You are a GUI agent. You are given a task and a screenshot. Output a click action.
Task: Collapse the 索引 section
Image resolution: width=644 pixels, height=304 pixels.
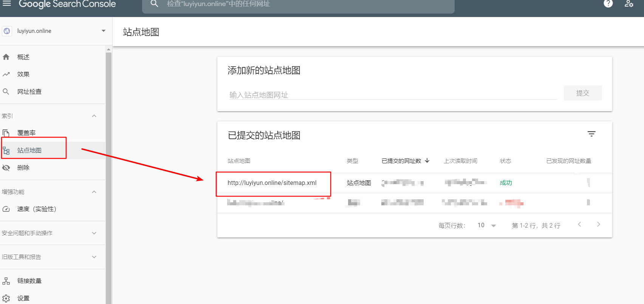tap(94, 116)
